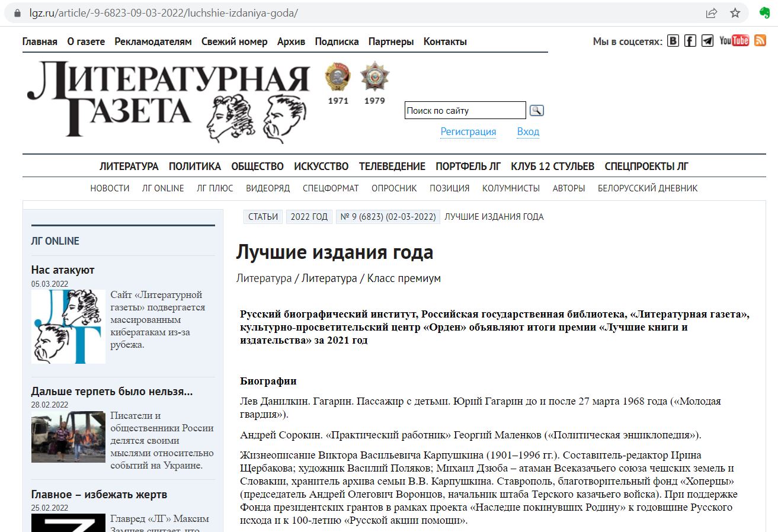Screen dimensions: 778x532
Task: Open the RSS feed icon
Action: [760, 41]
